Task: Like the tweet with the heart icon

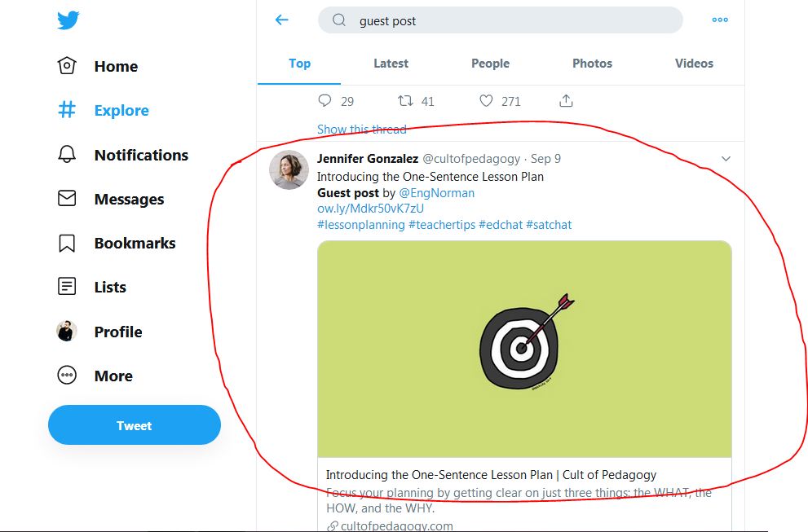Action: (486, 101)
